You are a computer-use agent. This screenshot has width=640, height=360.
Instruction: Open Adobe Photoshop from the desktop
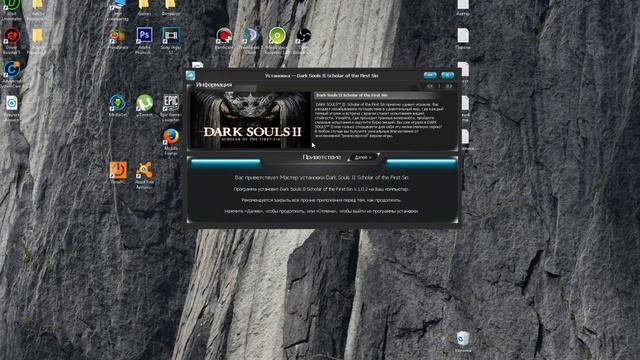tap(144, 40)
